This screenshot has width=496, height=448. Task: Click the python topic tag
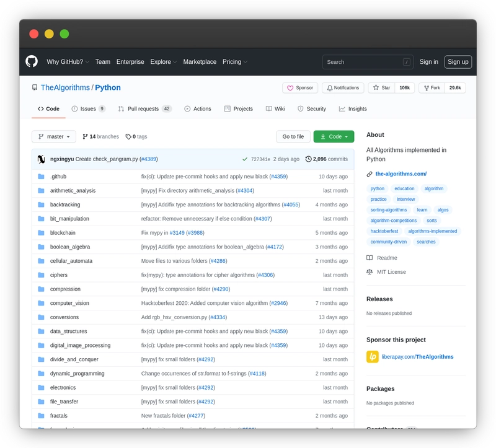(378, 189)
